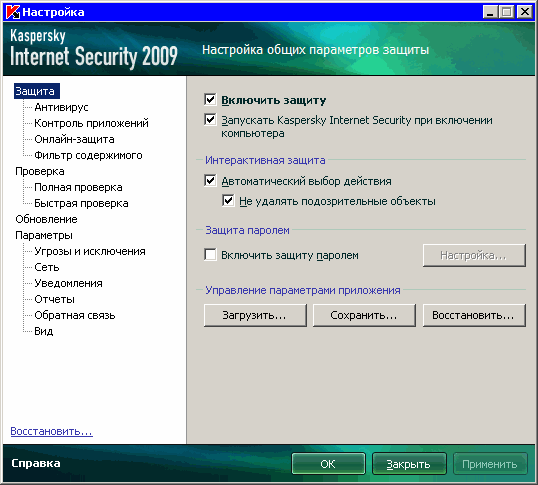Open Угрозы и исключения settings
Screen dimensions: 538x485
pos(90,251)
